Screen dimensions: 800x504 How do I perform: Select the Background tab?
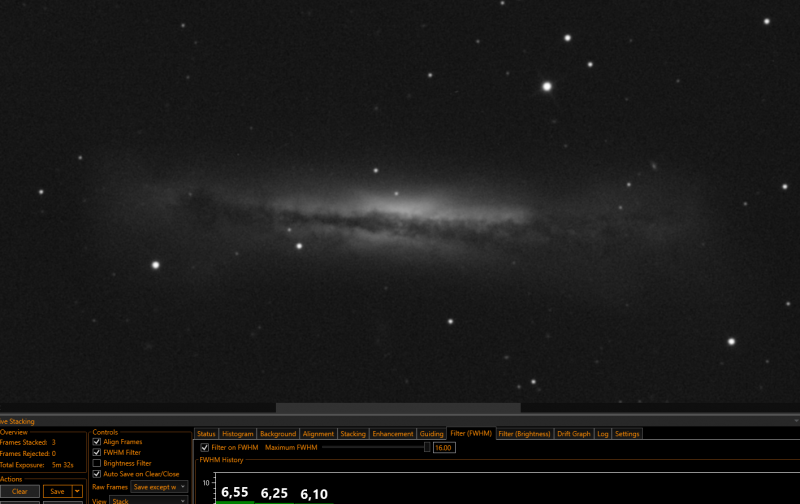pyautogui.click(x=278, y=434)
